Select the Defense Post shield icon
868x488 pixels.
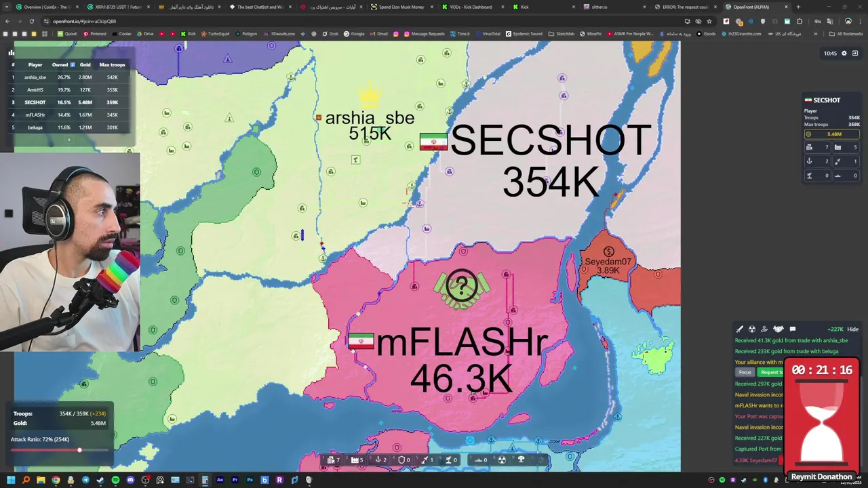point(401,460)
